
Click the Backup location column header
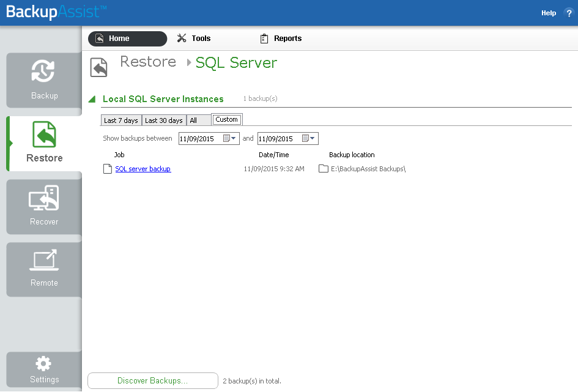pos(352,155)
